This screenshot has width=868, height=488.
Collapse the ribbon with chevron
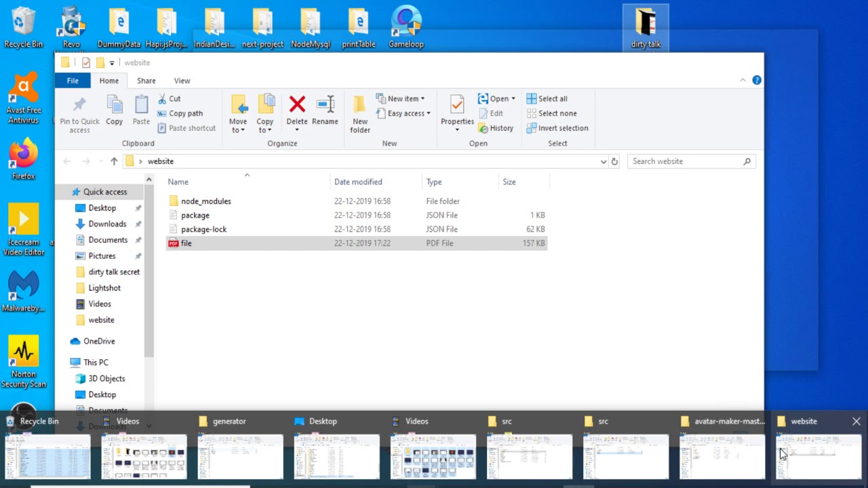743,80
